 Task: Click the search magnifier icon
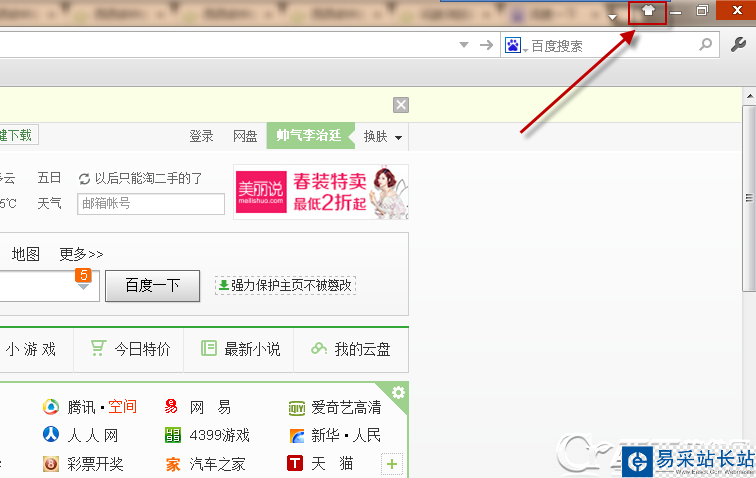click(x=705, y=45)
